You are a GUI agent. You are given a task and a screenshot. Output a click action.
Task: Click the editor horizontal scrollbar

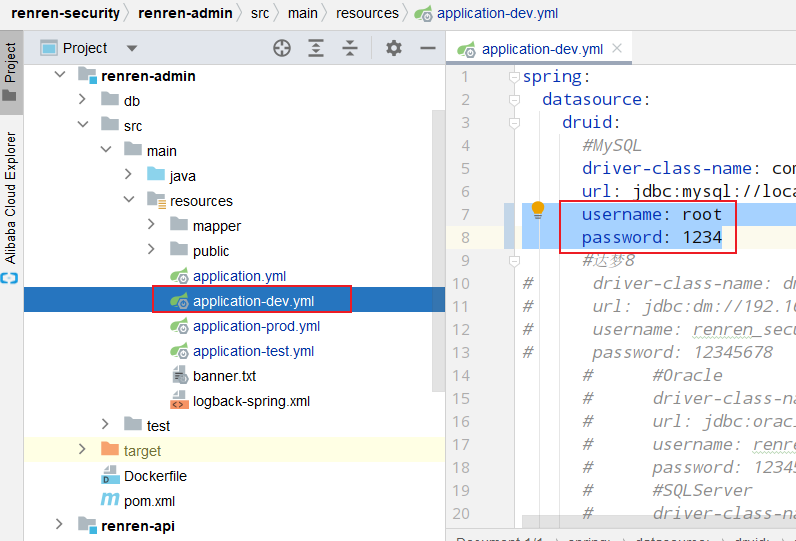tap(659, 522)
